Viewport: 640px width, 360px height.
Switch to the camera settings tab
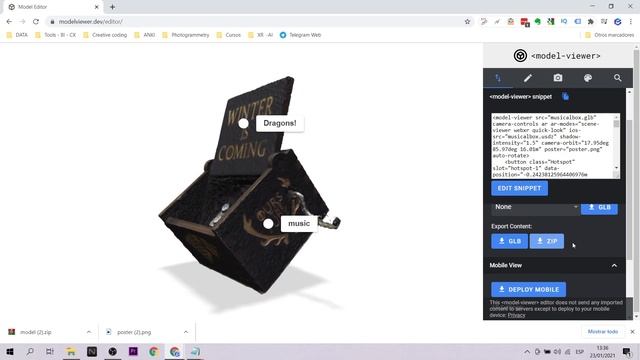click(558, 78)
